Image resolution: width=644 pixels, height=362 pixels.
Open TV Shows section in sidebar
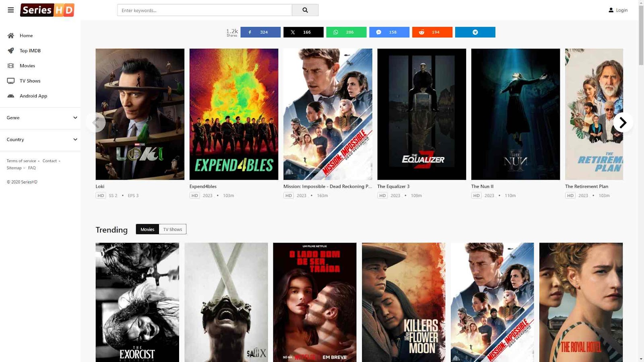tap(30, 81)
